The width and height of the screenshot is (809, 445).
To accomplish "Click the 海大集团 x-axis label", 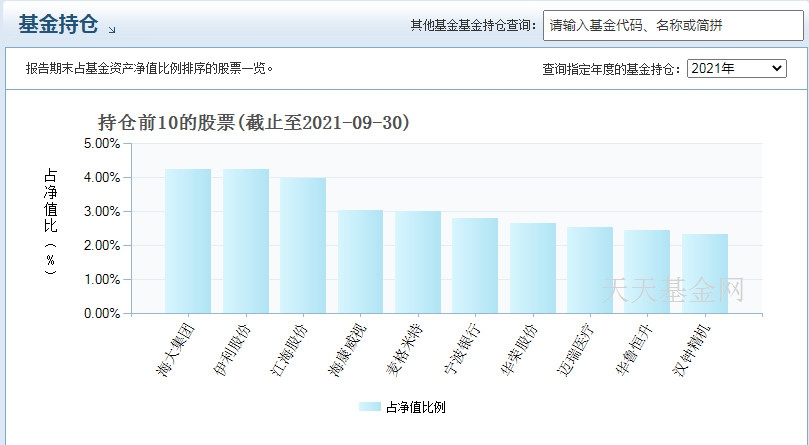I will tap(177, 351).
